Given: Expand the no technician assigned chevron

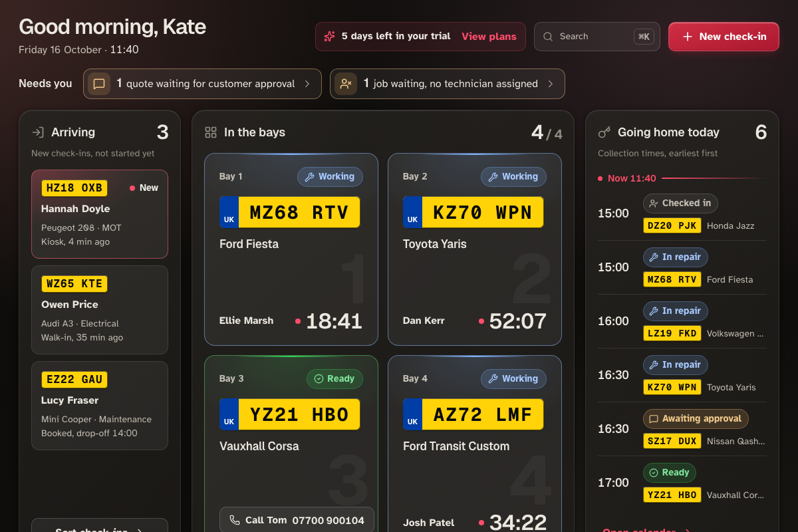Looking at the screenshot, I should [551, 84].
